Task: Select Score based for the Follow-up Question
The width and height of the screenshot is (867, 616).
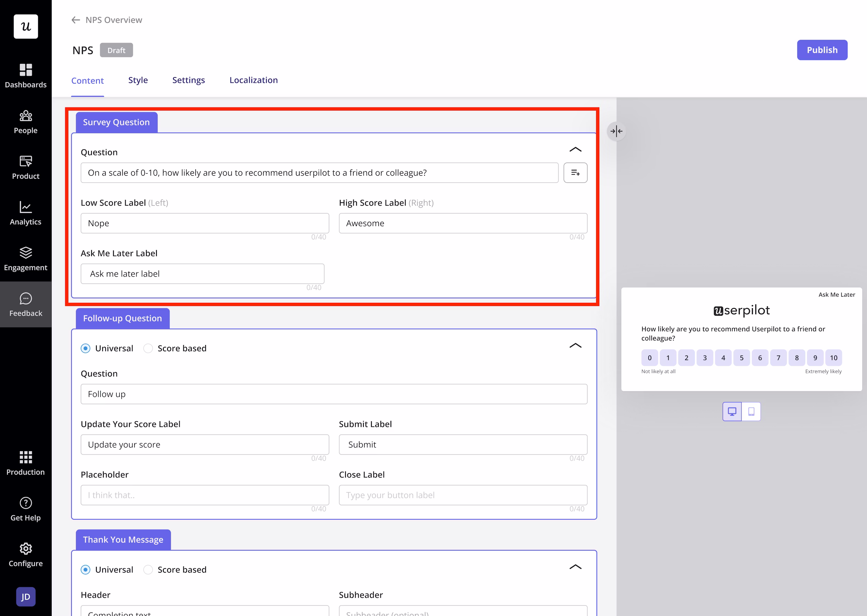Action: 148,348
